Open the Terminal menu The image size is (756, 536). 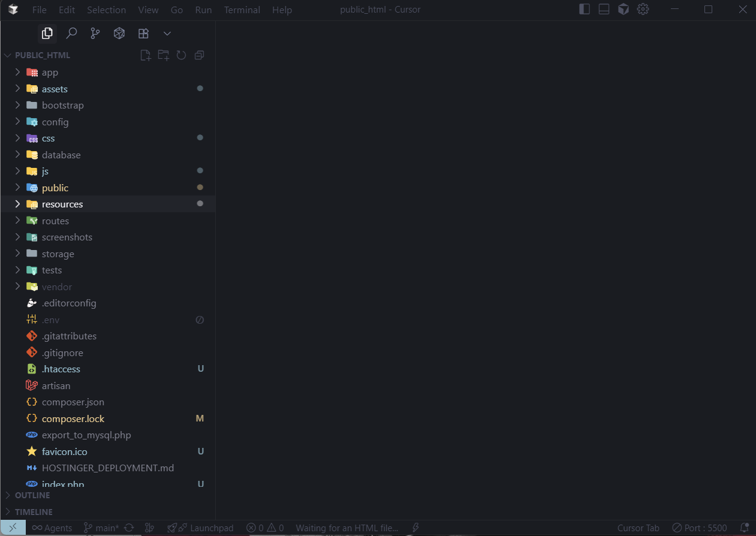coord(242,10)
